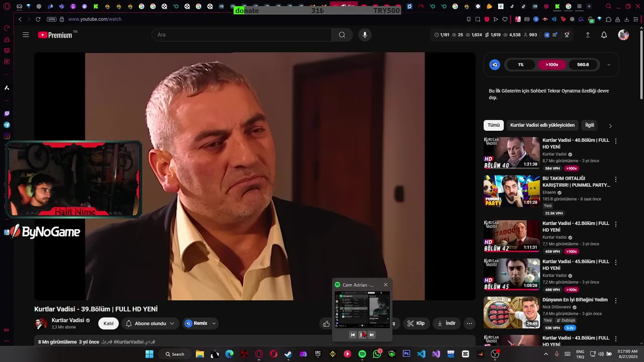Join the channel with Katıl button
This screenshot has height=362, width=644.
point(109,323)
